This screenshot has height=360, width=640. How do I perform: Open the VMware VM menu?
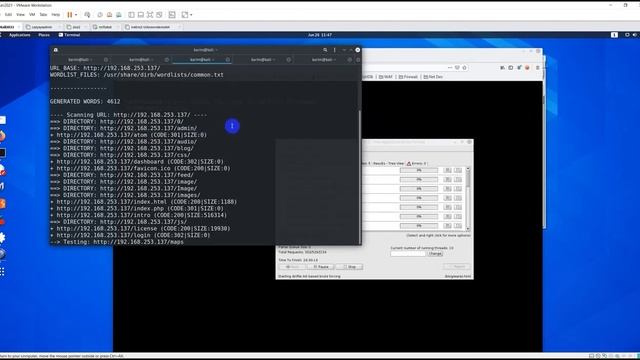32,15
